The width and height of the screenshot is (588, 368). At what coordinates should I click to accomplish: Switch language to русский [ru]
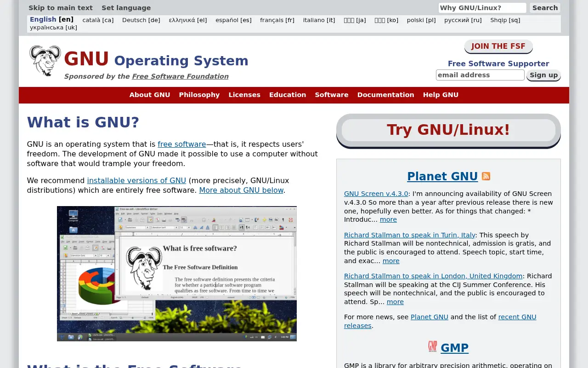463,20
